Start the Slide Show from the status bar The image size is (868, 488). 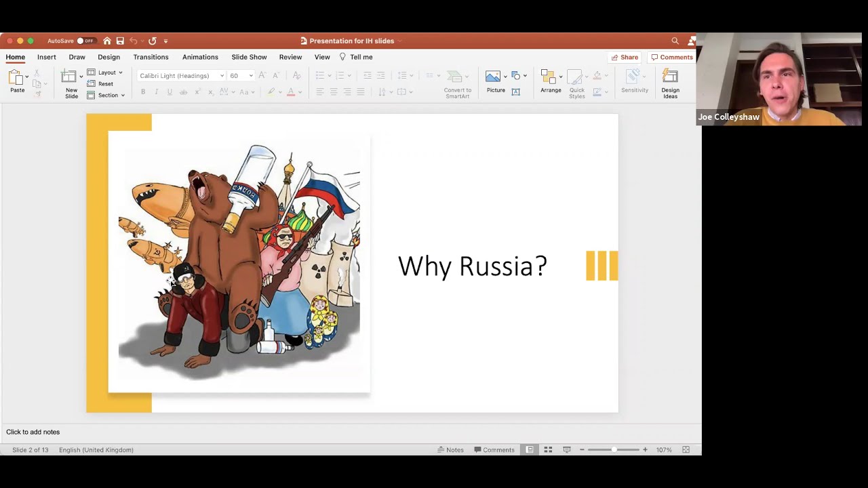point(567,450)
